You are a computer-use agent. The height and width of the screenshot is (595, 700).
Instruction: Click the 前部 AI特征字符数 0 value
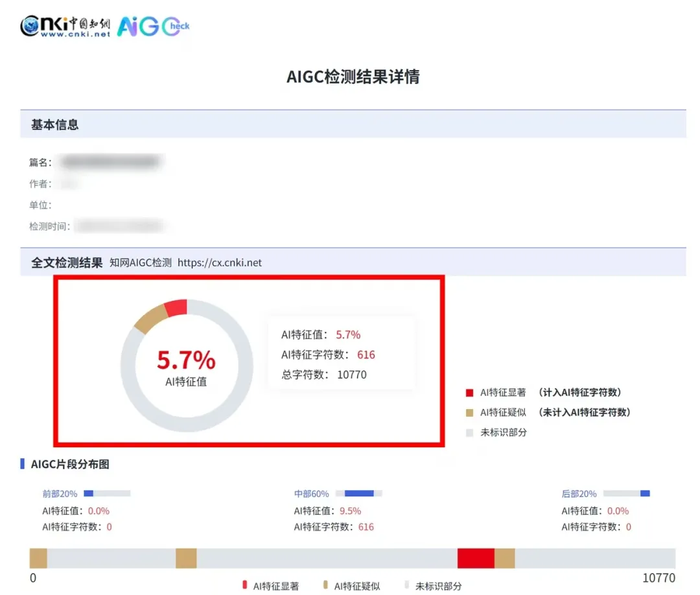tap(110, 527)
